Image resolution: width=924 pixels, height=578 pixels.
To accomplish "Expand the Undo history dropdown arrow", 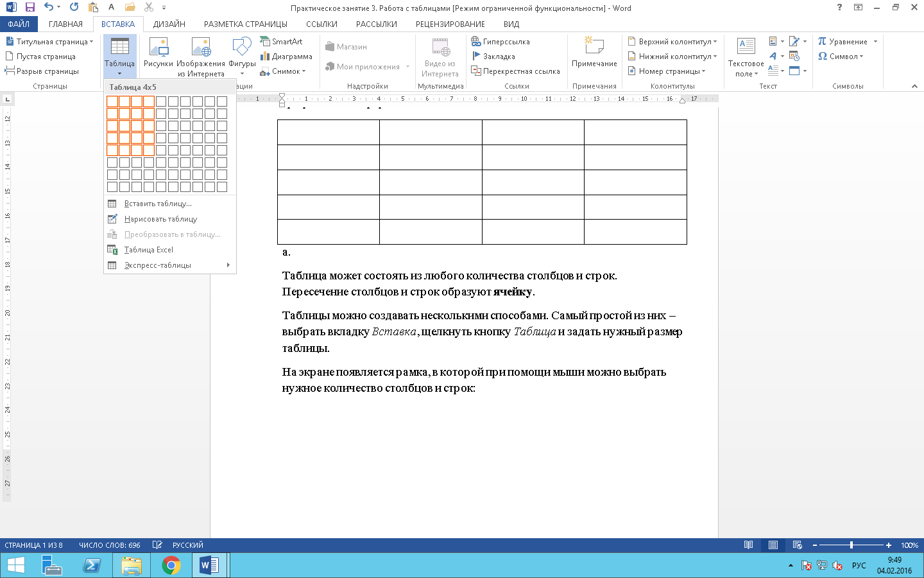I will 58,8.
